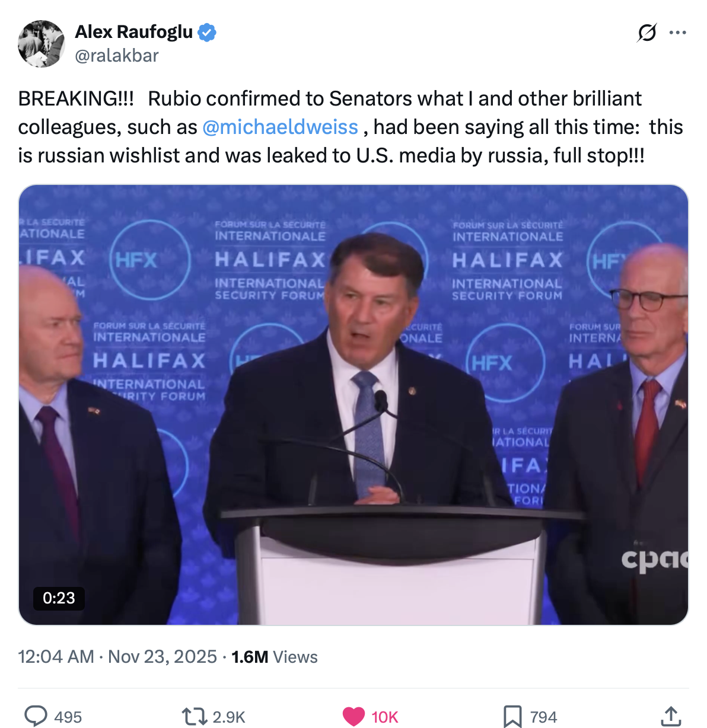Click the 794 bookmarks count
Screen dimensions: 707x728
[x=543, y=717]
